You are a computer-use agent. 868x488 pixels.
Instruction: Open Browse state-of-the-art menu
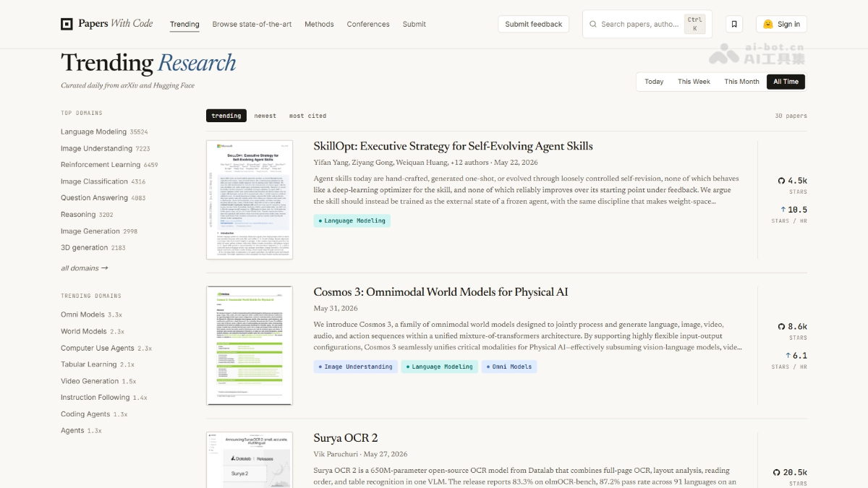(252, 24)
